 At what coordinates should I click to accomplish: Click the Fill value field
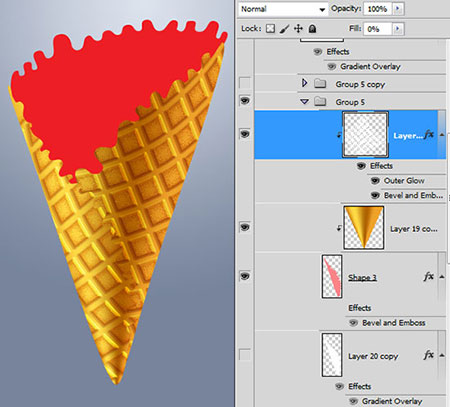[377, 29]
